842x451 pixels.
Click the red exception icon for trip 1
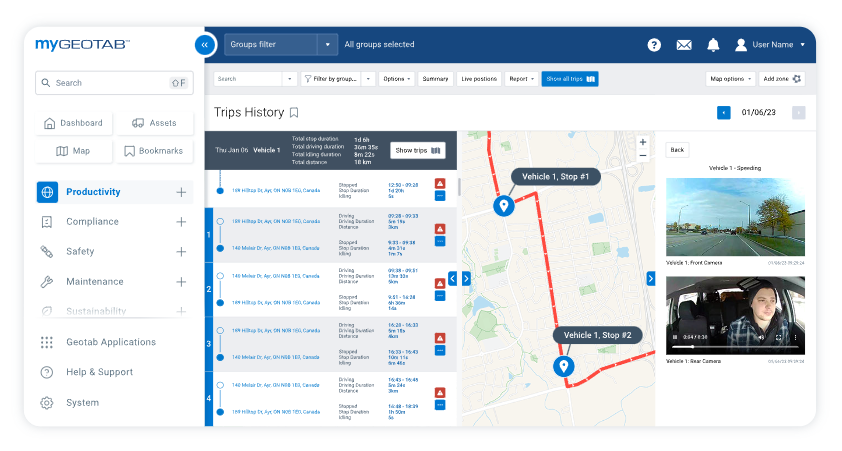point(440,229)
